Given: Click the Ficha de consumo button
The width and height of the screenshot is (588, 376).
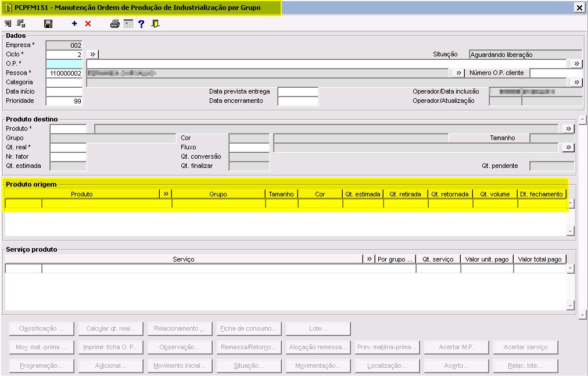Looking at the screenshot, I should coord(249,328).
